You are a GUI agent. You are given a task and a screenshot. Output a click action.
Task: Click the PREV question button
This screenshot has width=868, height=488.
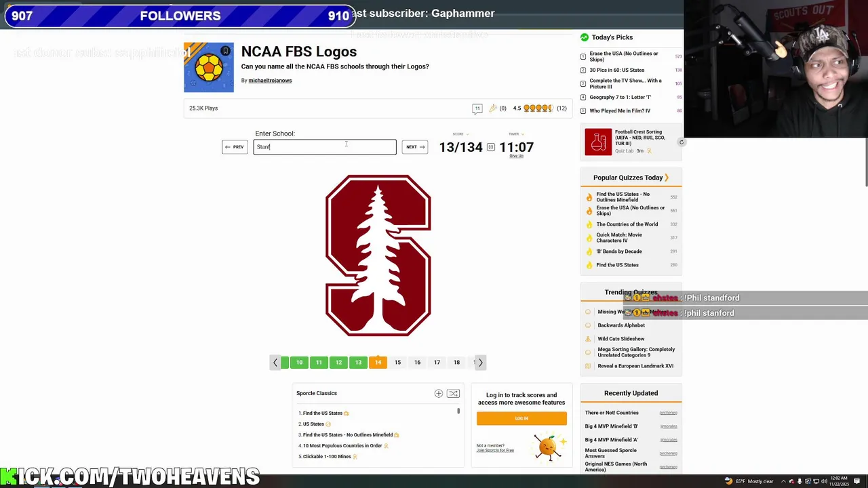click(x=235, y=147)
